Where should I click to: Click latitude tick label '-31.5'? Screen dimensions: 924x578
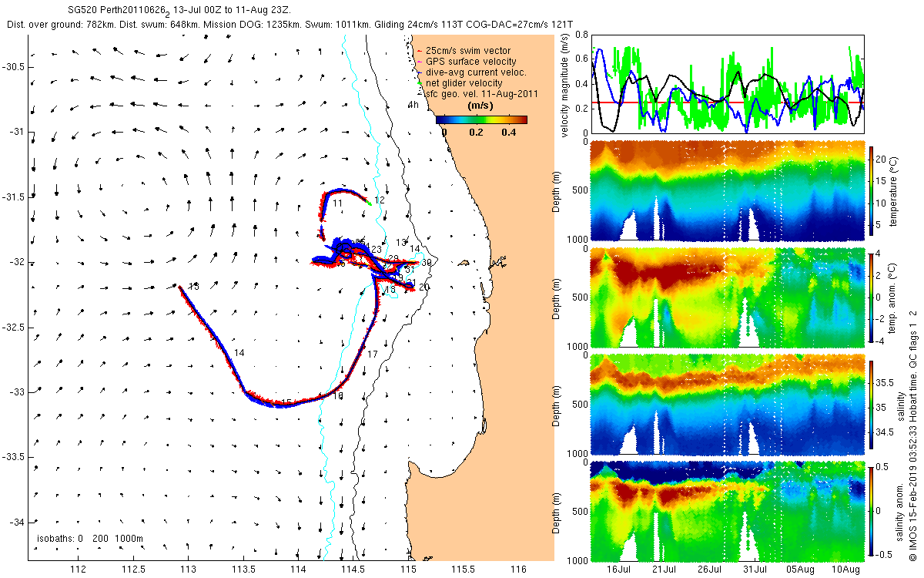click(15, 197)
